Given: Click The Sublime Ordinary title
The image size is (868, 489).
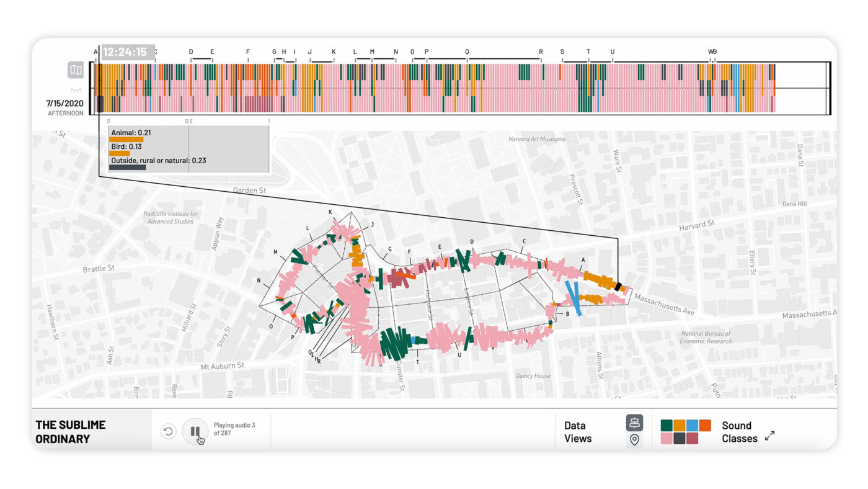Looking at the screenshot, I should 71,431.
